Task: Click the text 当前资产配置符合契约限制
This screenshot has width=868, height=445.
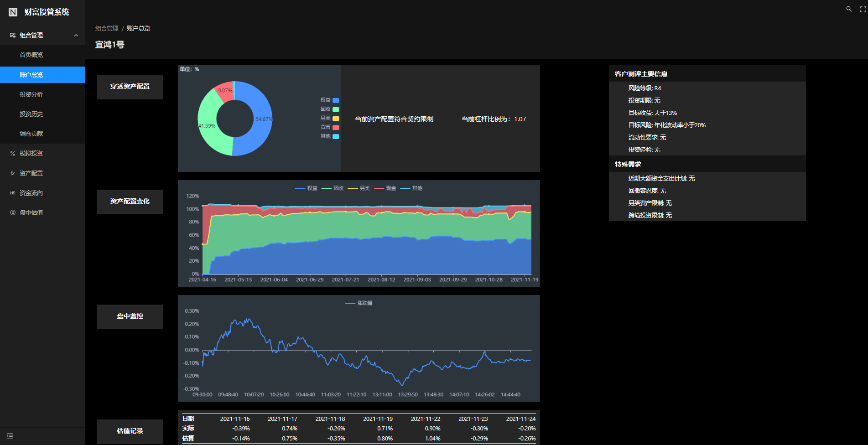Action: [x=394, y=119]
